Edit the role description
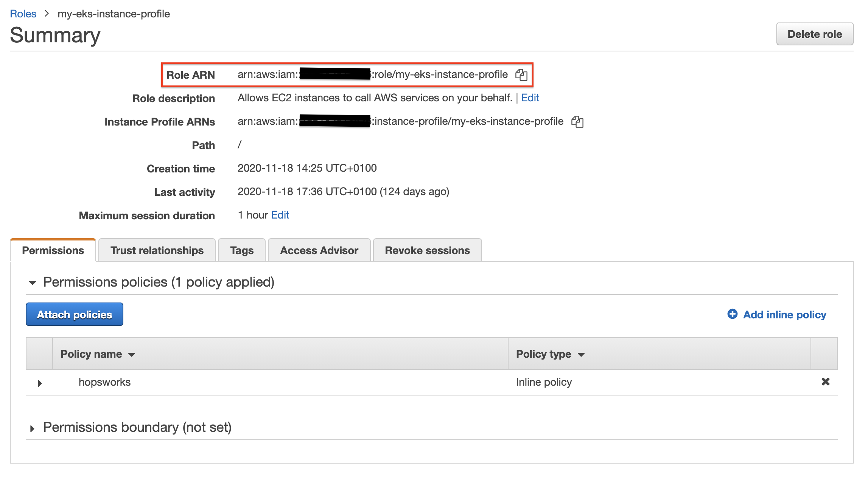This screenshot has width=868, height=487. tap(530, 98)
